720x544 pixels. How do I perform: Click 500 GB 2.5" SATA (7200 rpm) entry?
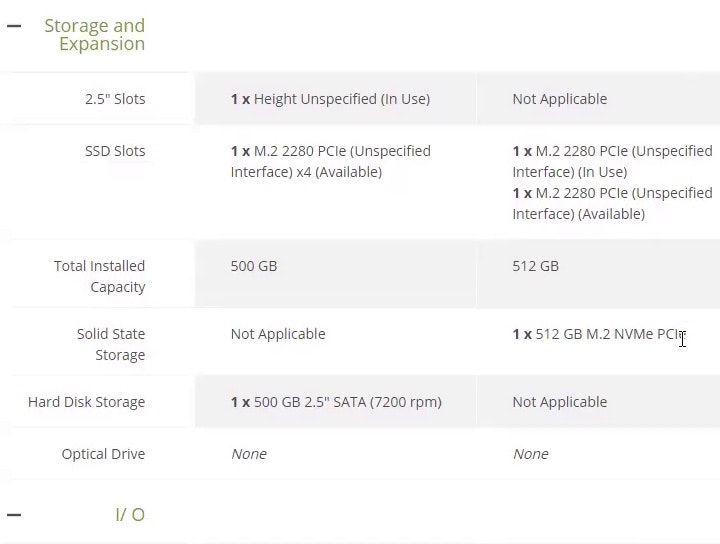336,402
